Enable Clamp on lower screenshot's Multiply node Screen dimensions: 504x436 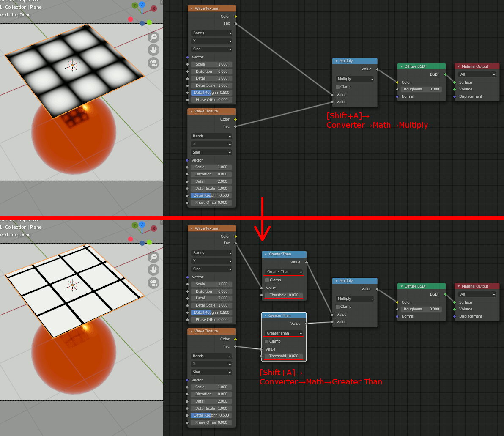point(337,307)
